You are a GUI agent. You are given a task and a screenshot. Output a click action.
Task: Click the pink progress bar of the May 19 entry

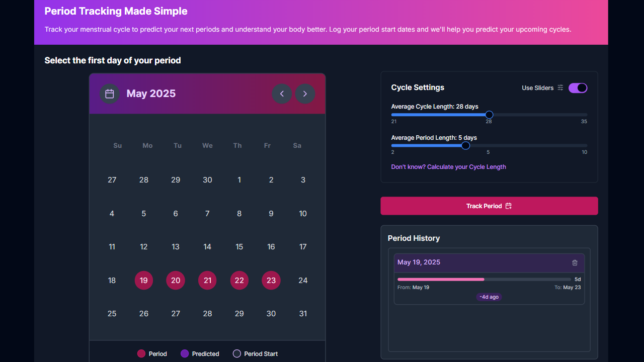[x=440, y=279]
